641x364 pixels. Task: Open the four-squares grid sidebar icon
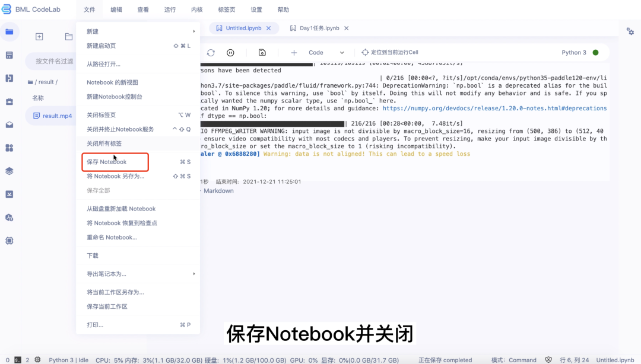coord(9,148)
